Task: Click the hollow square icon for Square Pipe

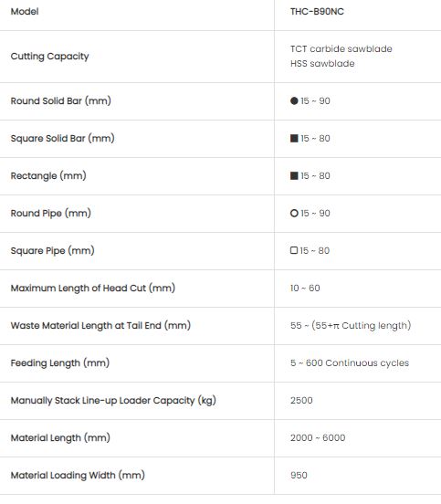Action: coord(294,250)
